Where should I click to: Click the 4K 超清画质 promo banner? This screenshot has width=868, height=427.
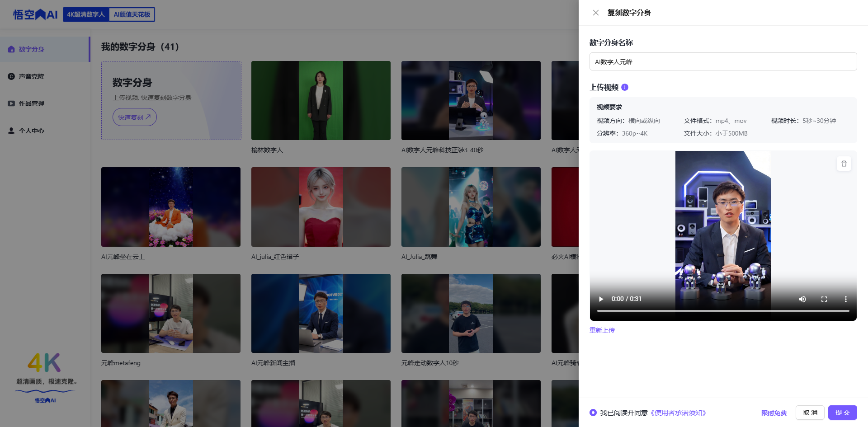(45, 378)
